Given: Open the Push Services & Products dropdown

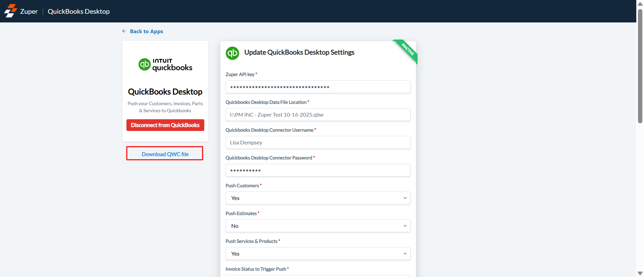Looking at the screenshot, I should tap(318, 254).
